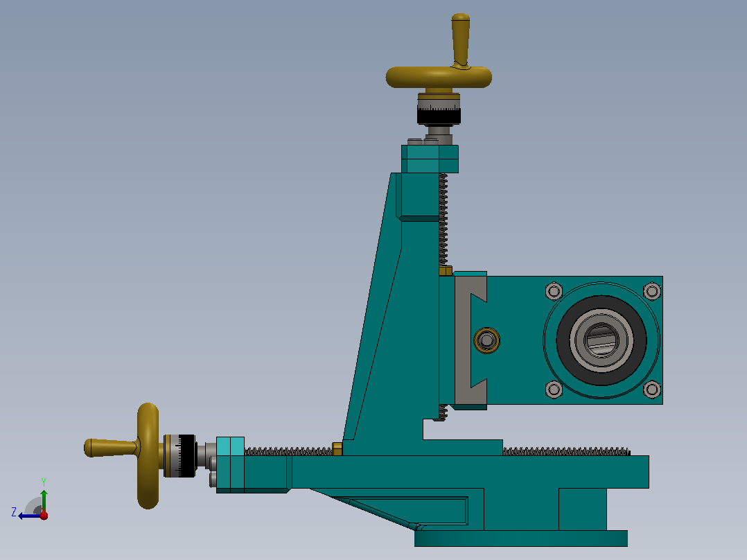Select the round brass lock screw on slide
The height and width of the screenshot is (560, 747).
point(486,340)
